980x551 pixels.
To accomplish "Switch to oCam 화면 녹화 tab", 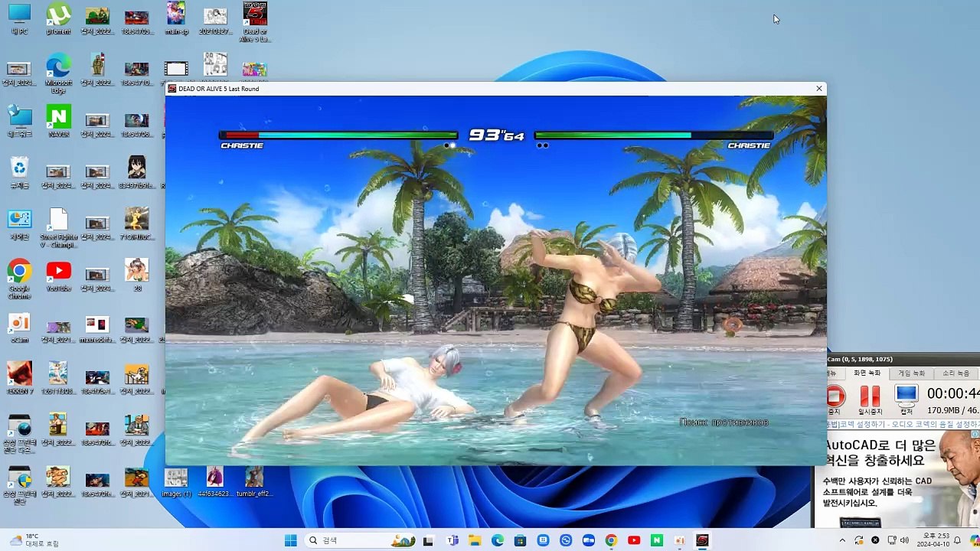I will coord(867,373).
